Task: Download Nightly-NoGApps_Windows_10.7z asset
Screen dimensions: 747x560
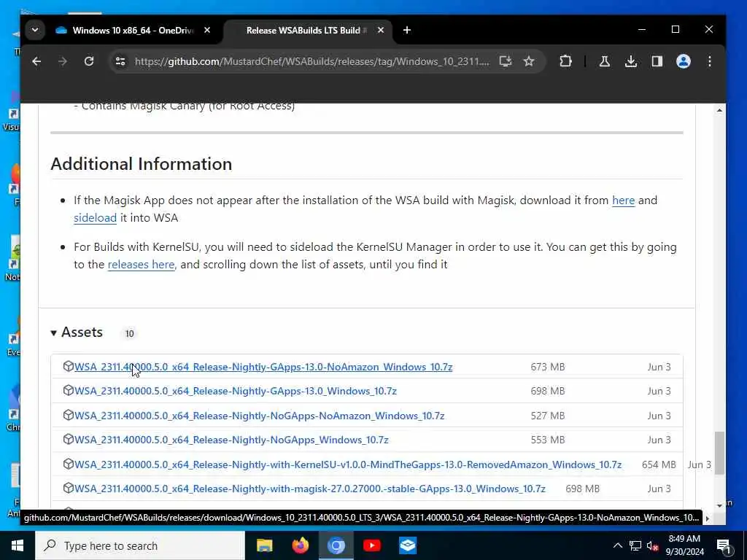Action: pyautogui.click(x=231, y=440)
